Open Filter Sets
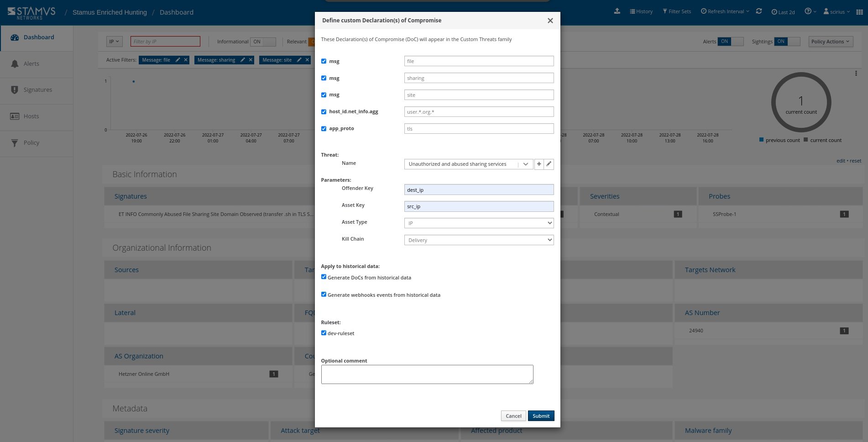 click(677, 11)
